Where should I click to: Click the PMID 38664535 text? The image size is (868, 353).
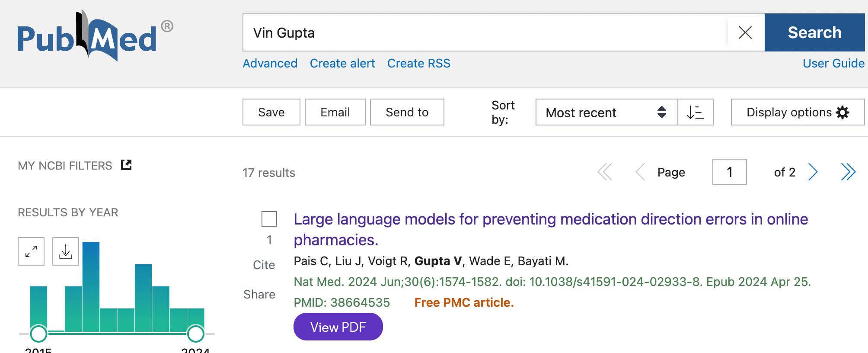coord(341,302)
